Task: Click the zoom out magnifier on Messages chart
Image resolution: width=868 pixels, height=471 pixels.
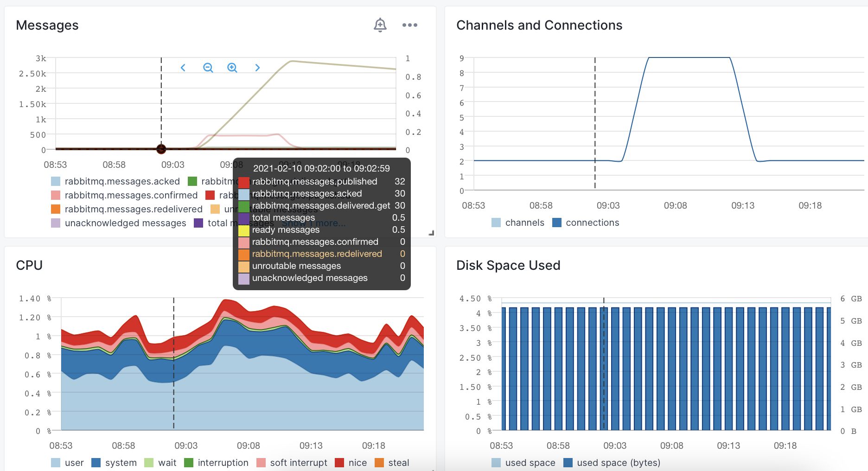Action: pyautogui.click(x=208, y=68)
